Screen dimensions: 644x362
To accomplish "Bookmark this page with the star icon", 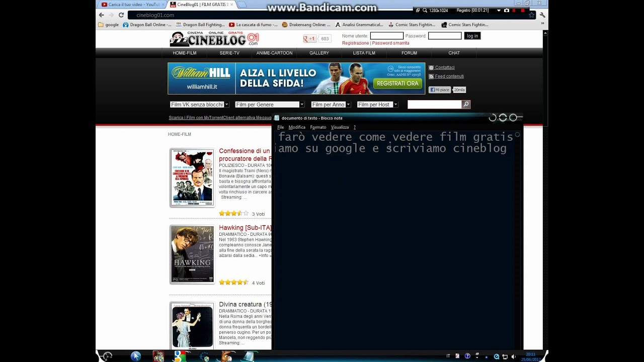I will [x=531, y=15].
